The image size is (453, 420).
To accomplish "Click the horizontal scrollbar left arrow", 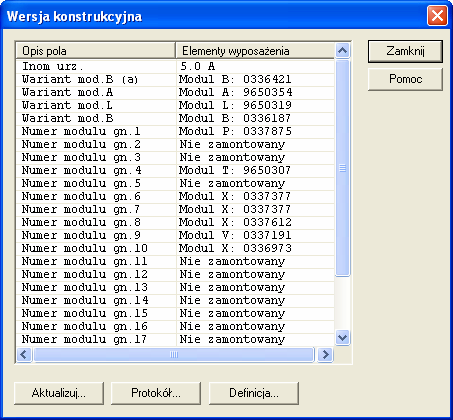I will coord(24,354).
